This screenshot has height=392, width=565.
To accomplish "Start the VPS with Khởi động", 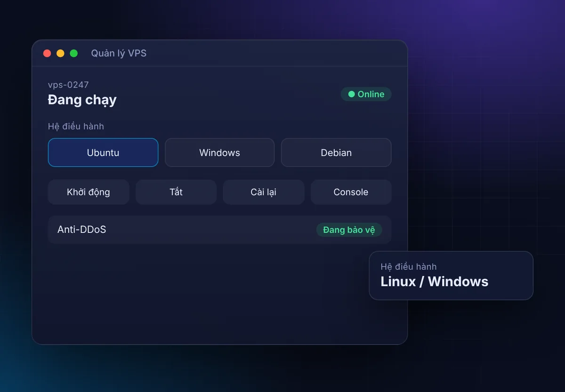I will (89, 192).
